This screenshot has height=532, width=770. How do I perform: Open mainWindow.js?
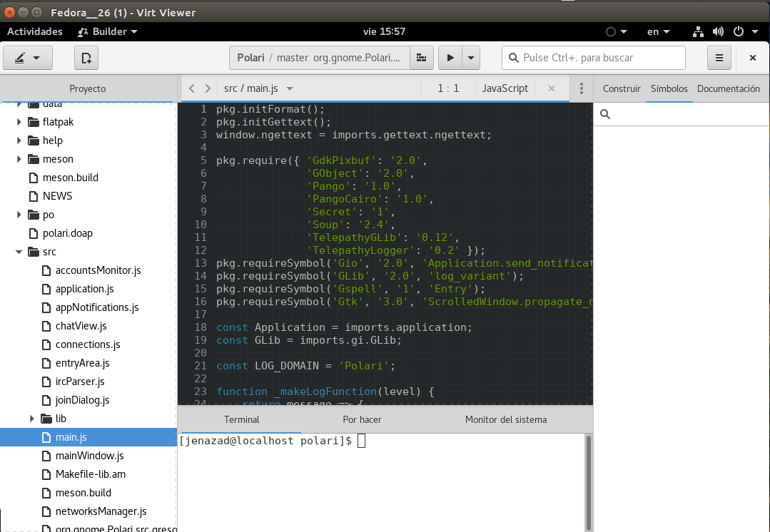coord(89,456)
